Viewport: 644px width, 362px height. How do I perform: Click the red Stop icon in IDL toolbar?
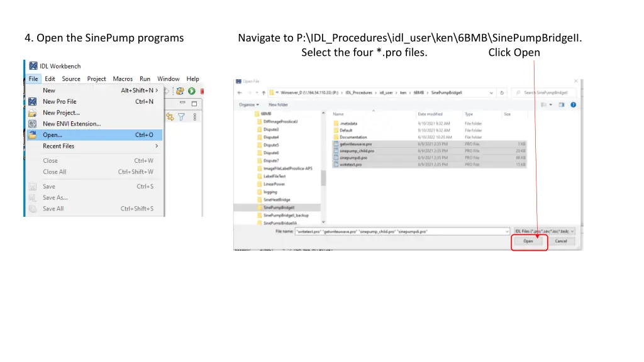(202, 91)
